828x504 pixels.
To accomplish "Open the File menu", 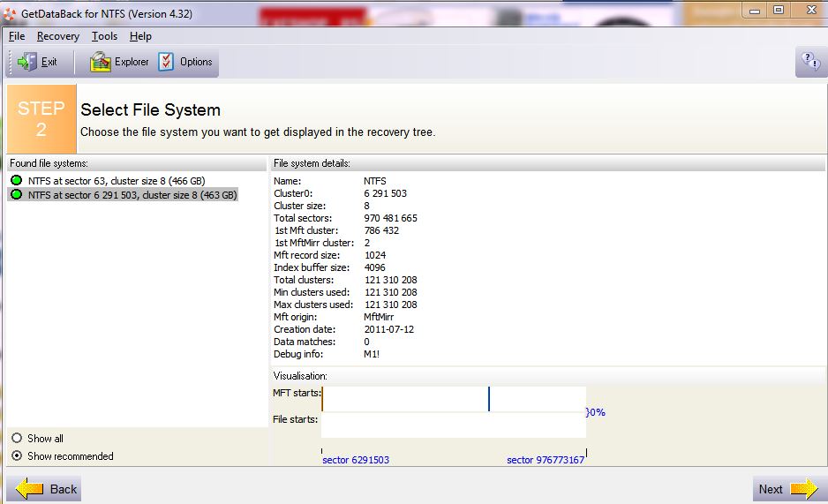I will (17, 36).
